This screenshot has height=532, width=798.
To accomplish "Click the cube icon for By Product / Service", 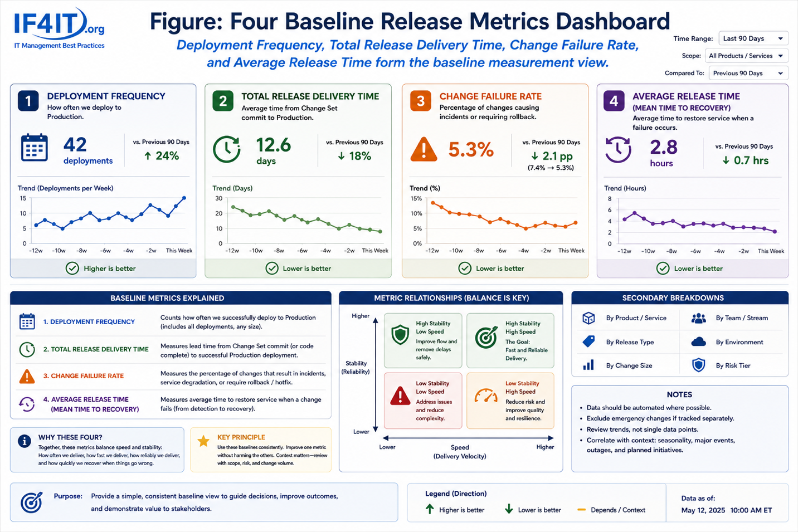I will (588, 318).
